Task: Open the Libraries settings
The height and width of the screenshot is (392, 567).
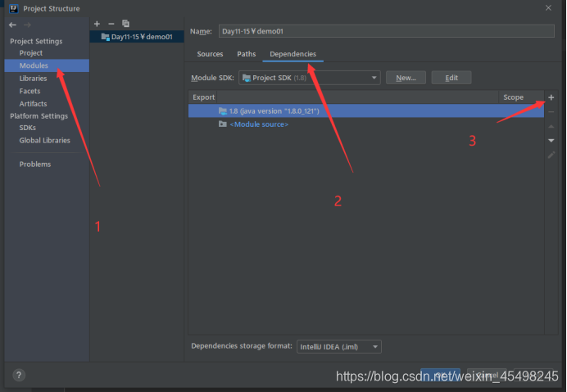Action: pyautogui.click(x=34, y=79)
